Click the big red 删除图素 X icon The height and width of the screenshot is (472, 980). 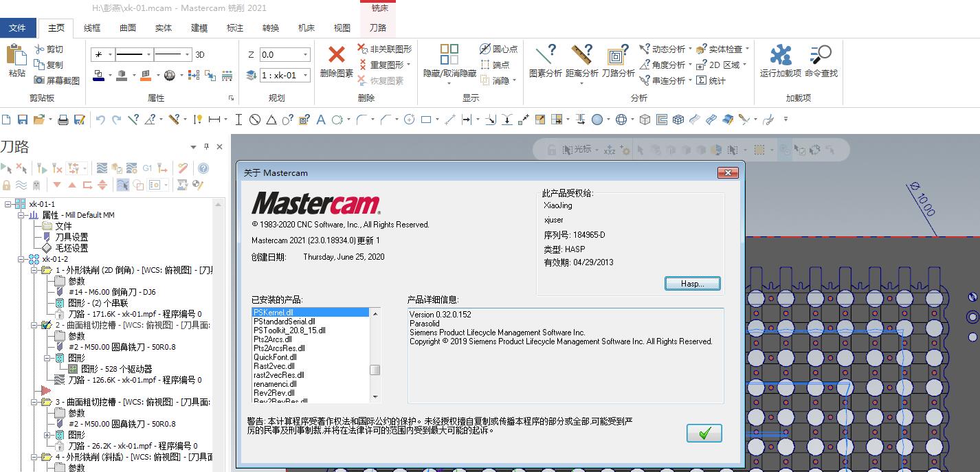tap(337, 54)
